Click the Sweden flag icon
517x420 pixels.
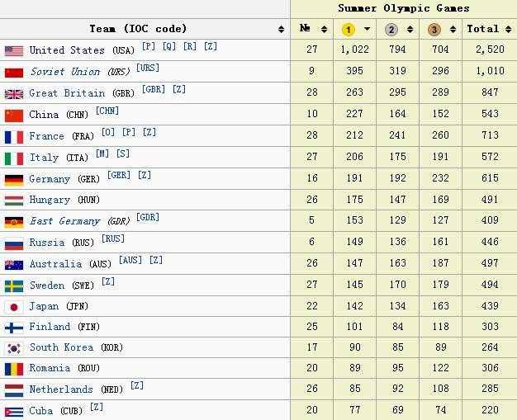(14, 286)
